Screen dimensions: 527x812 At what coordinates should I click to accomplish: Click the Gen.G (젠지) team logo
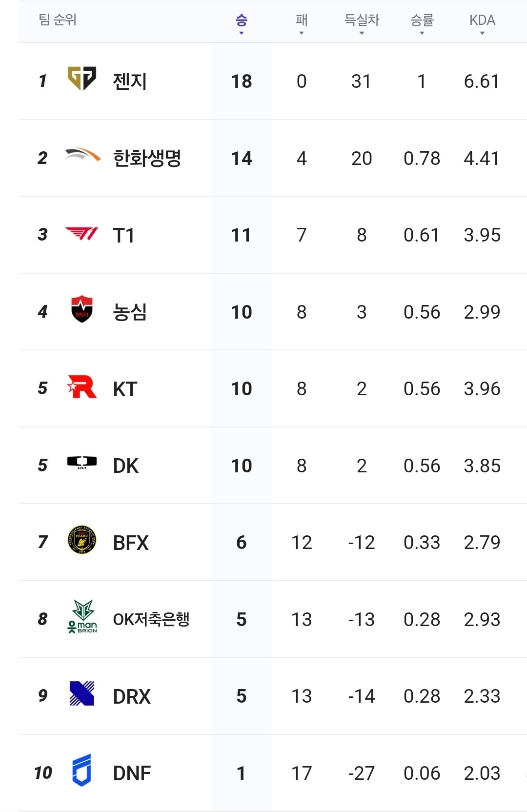tap(81, 79)
